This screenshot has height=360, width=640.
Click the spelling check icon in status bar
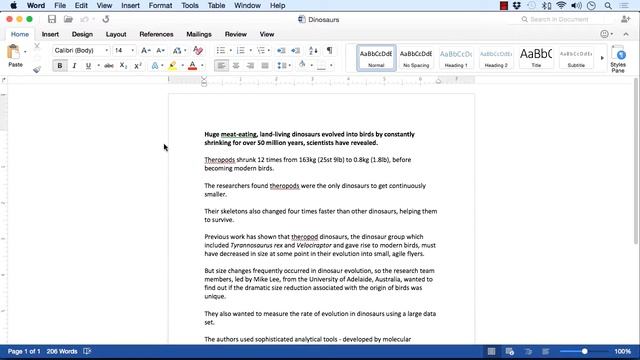(87, 351)
